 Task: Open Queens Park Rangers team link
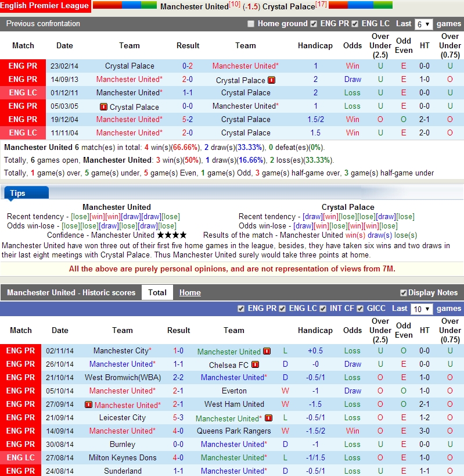click(x=233, y=431)
